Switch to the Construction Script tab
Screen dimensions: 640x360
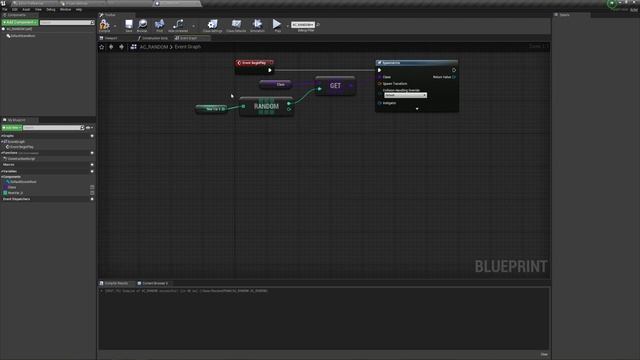[x=153, y=38]
